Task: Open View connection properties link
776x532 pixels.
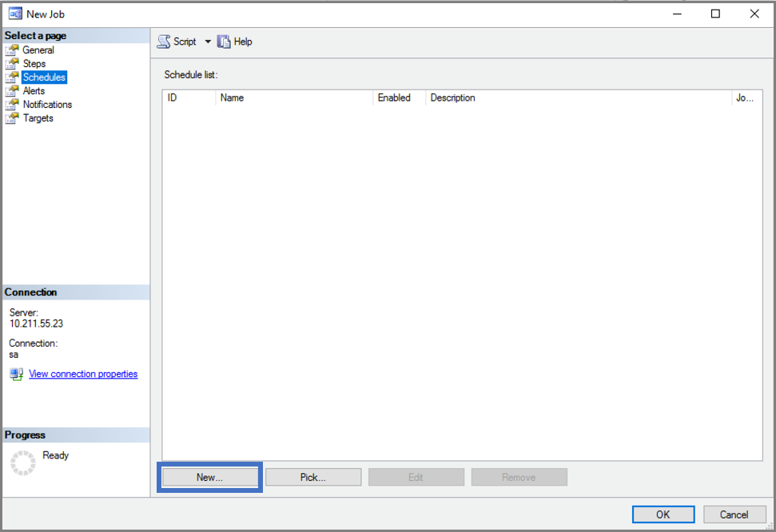Action: tap(83, 374)
